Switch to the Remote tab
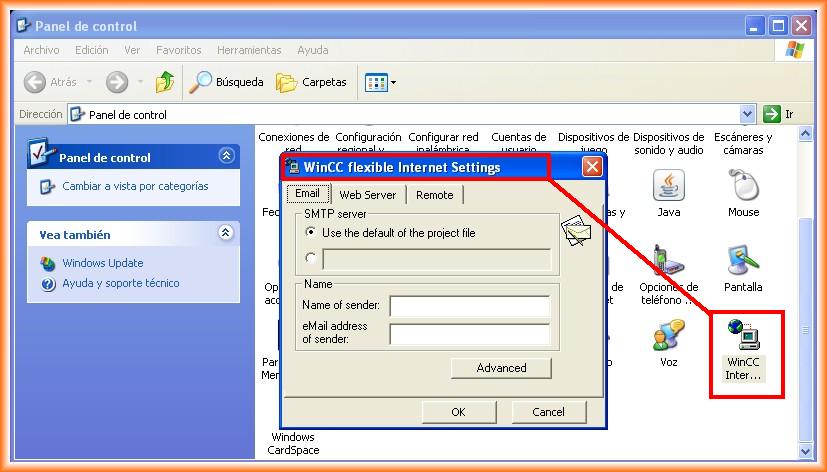 [x=434, y=195]
